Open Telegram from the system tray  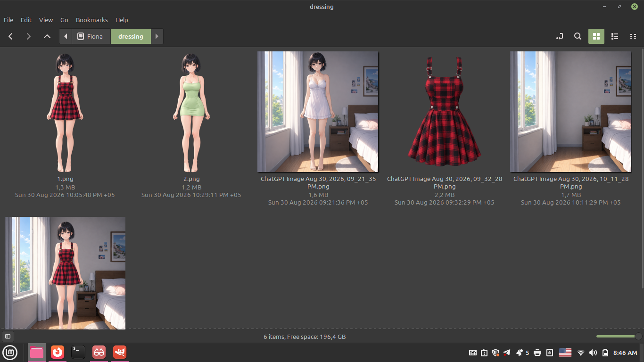point(507,353)
